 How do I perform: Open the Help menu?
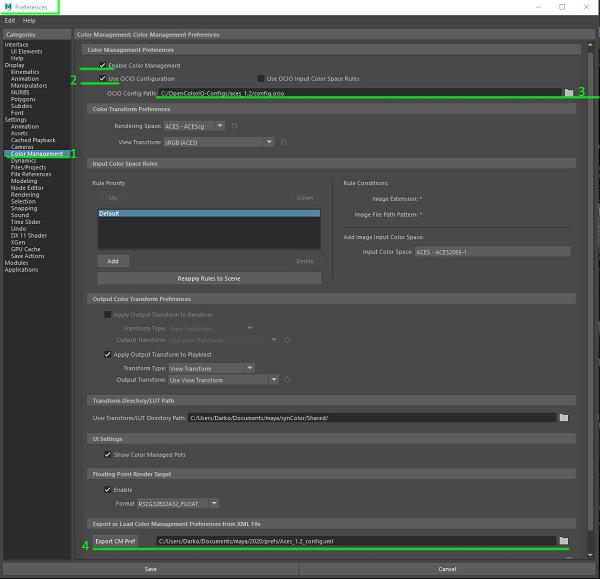(29, 20)
